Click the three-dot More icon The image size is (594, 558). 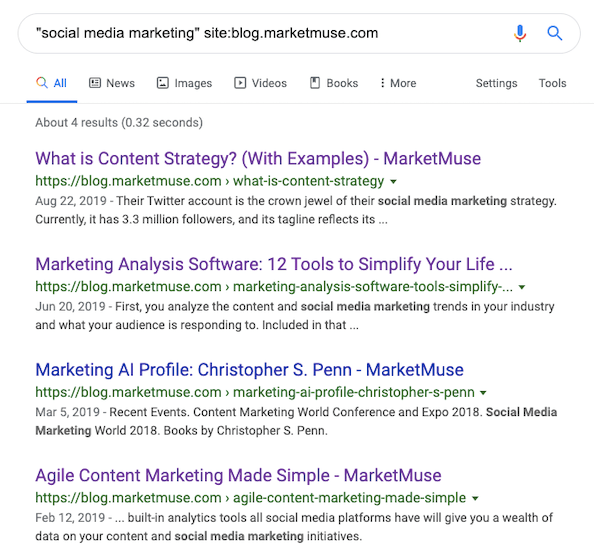click(382, 83)
